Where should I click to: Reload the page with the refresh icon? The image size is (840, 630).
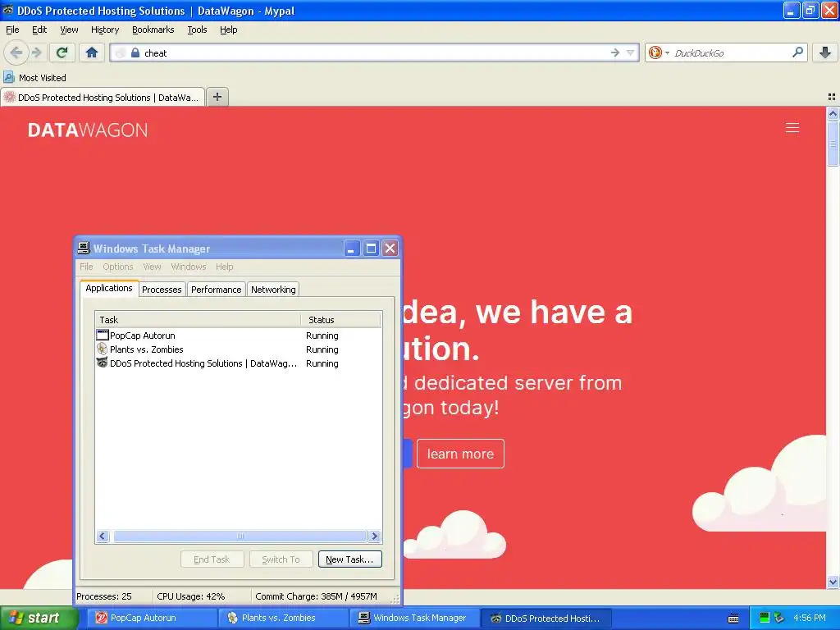click(x=62, y=52)
